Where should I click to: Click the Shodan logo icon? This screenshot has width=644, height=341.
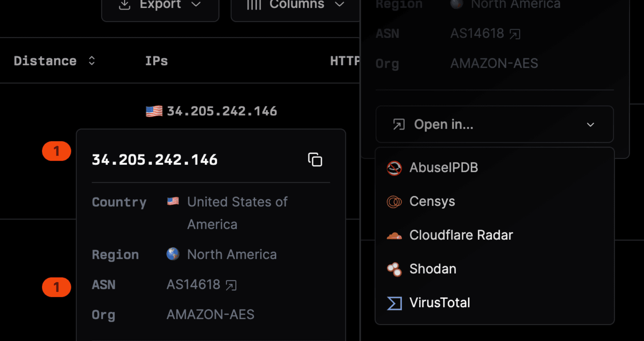(394, 270)
